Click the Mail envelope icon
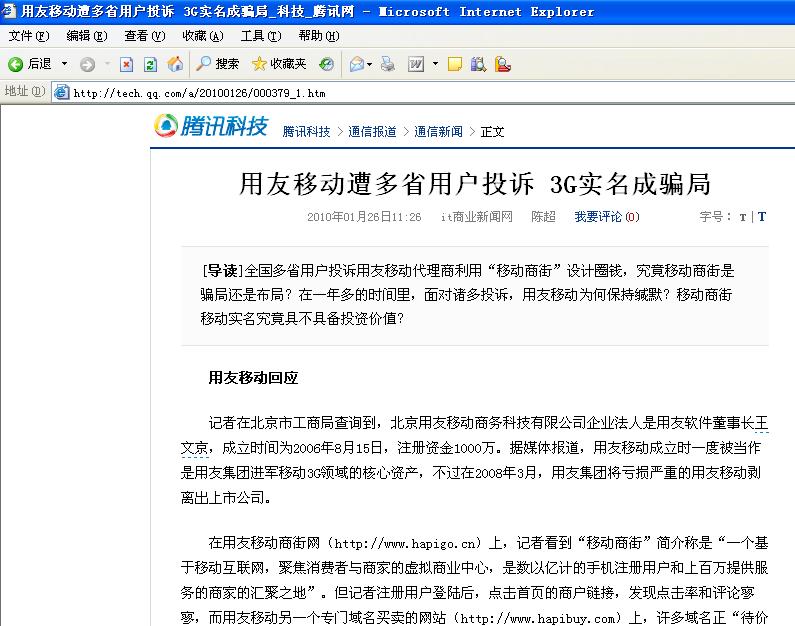Screen dimensions: 795x626 357,64
